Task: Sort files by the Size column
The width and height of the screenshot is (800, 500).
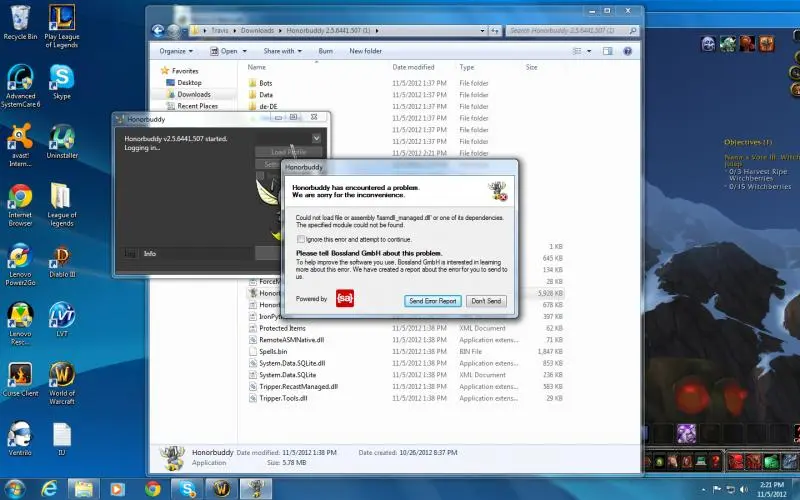Action: (x=531, y=67)
